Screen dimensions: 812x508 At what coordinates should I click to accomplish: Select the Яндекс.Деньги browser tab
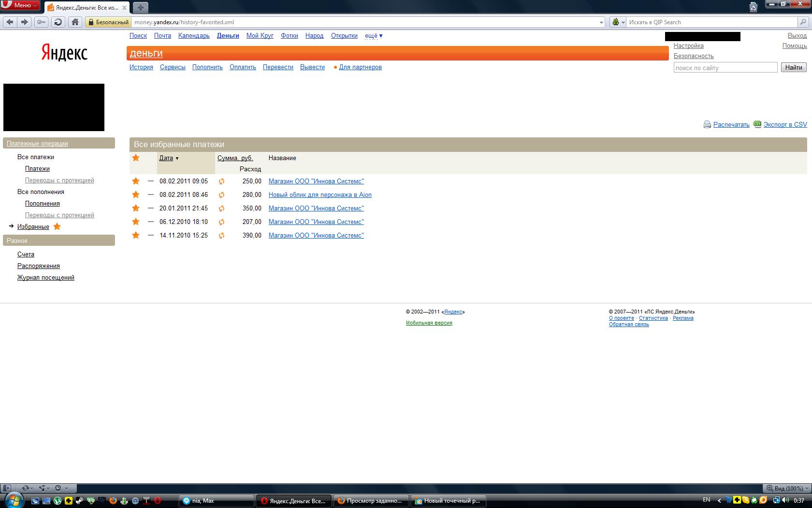87,7
